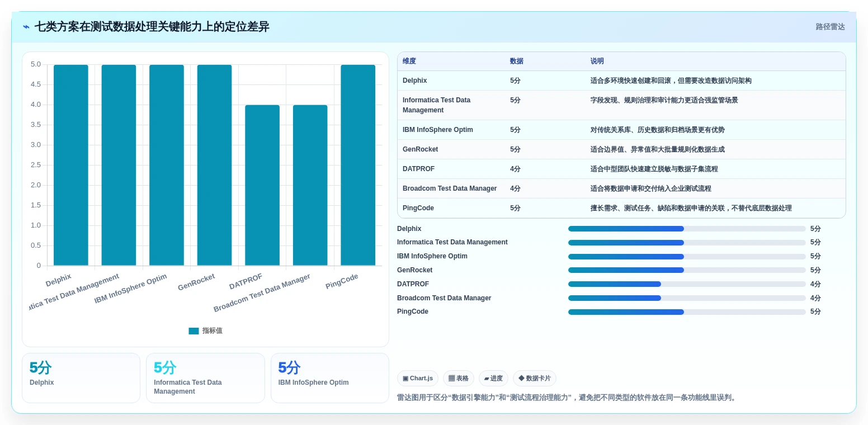This screenshot has height=425, width=868.
Task: Click the lightning icon beside the title
Action: click(x=26, y=27)
